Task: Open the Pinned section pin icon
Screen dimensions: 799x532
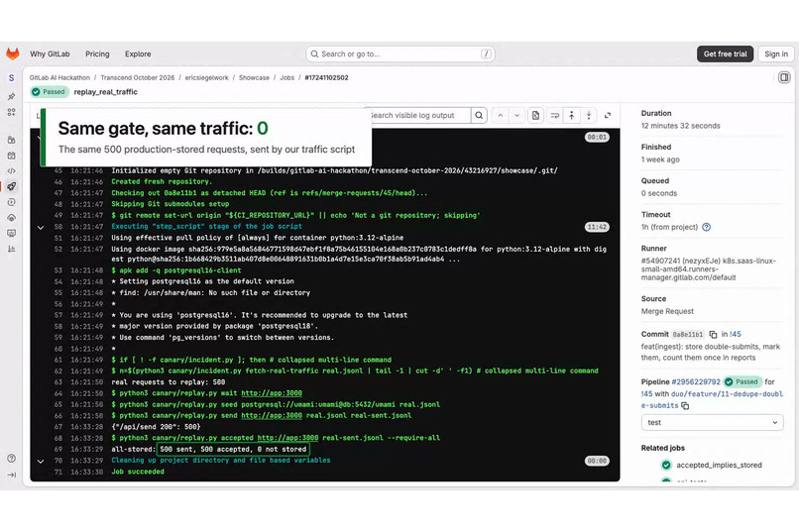Action: click(11, 96)
